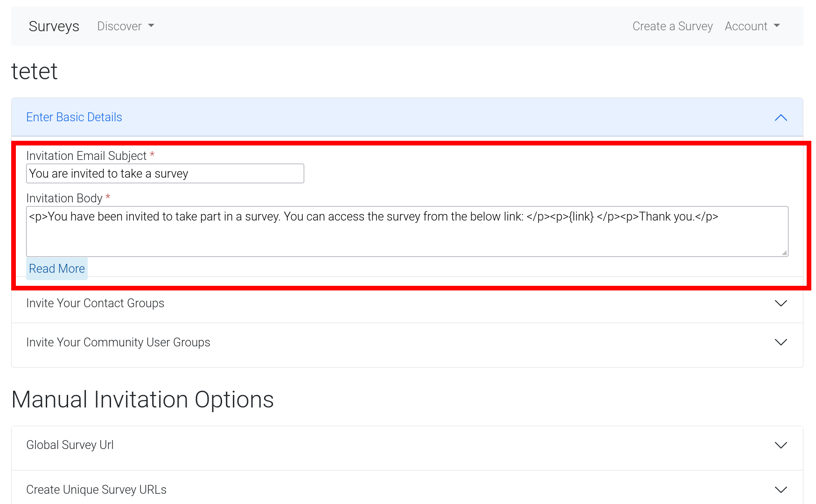Expand the Global Survey Url section
816x504 pixels.
click(x=70, y=445)
